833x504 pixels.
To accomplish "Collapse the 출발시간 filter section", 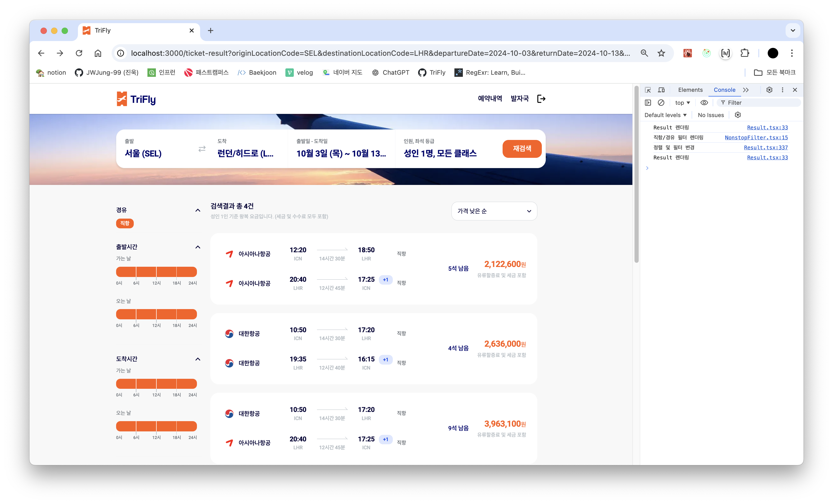I will [198, 247].
